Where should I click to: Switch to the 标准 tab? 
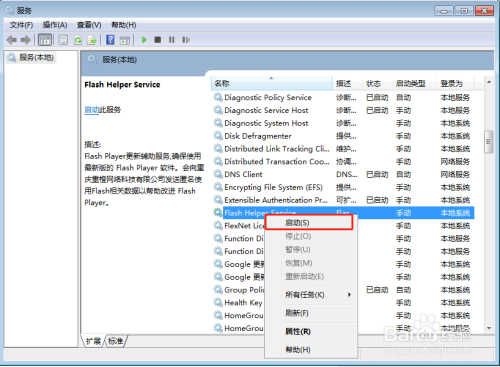click(x=115, y=341)
